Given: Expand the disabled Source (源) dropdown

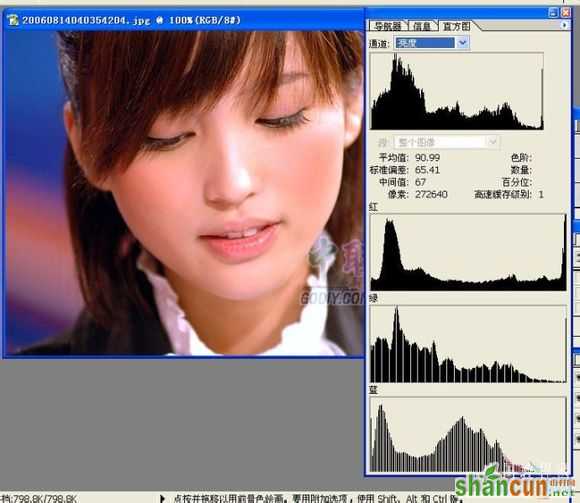Looking at the screenshot, I should 493,142.
